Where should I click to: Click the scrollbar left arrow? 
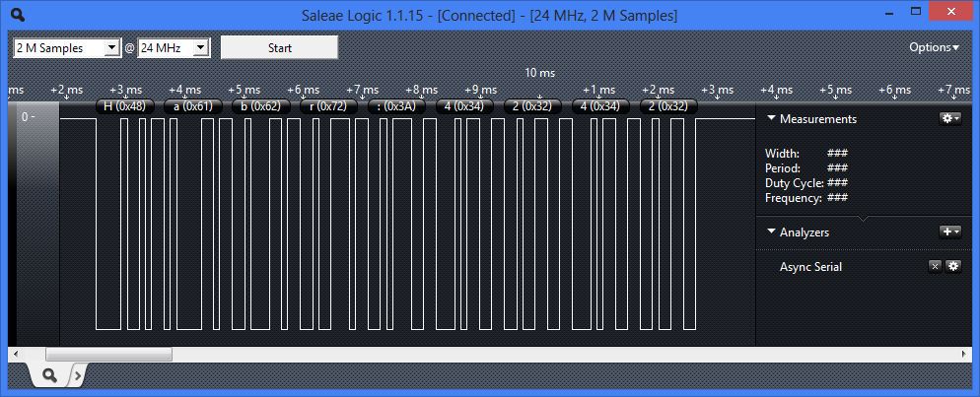click(x=15, y=354)
